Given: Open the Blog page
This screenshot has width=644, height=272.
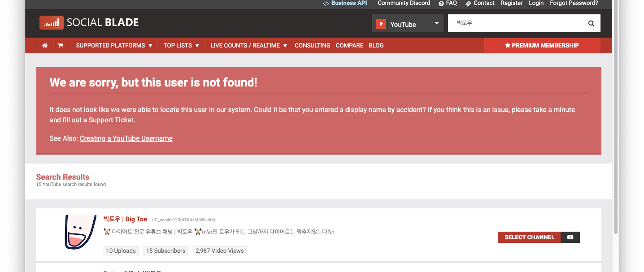Looking at the screenshot, I should point(376,46).
